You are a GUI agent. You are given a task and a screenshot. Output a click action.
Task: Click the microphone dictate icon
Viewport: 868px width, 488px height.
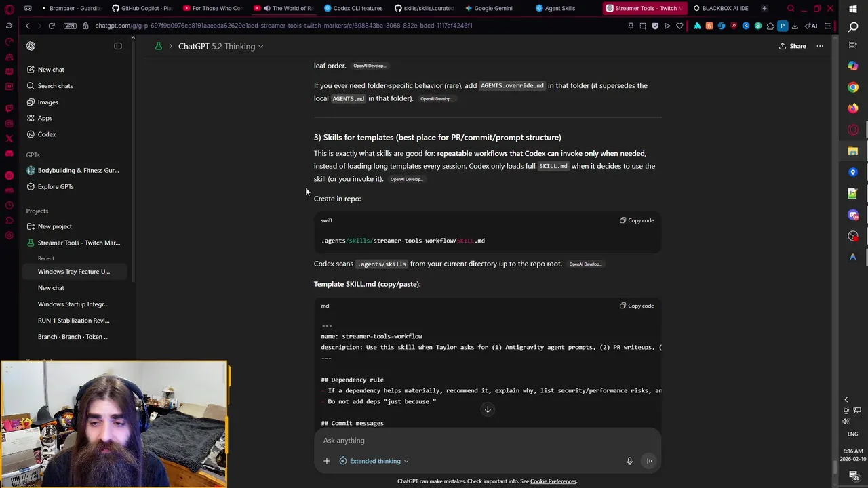[629, 461]
